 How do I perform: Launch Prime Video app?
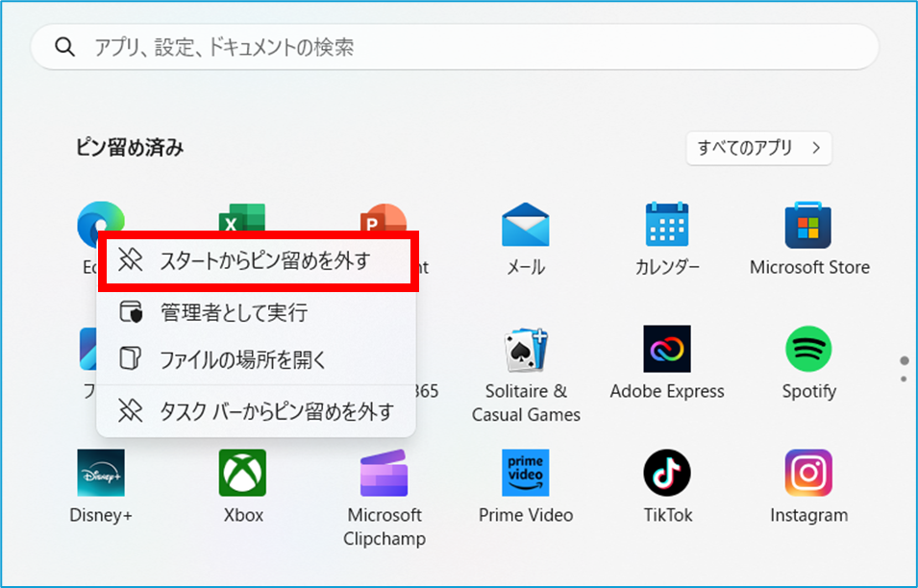tap(525, 474)
